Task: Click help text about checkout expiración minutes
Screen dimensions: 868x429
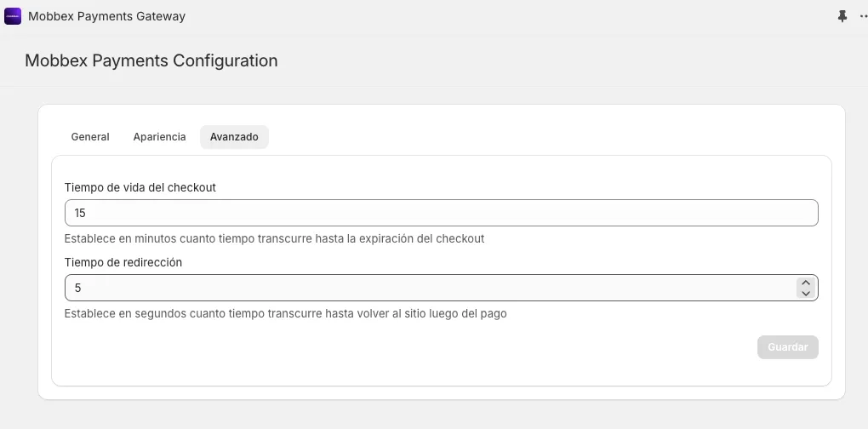Action: [275, 238]
